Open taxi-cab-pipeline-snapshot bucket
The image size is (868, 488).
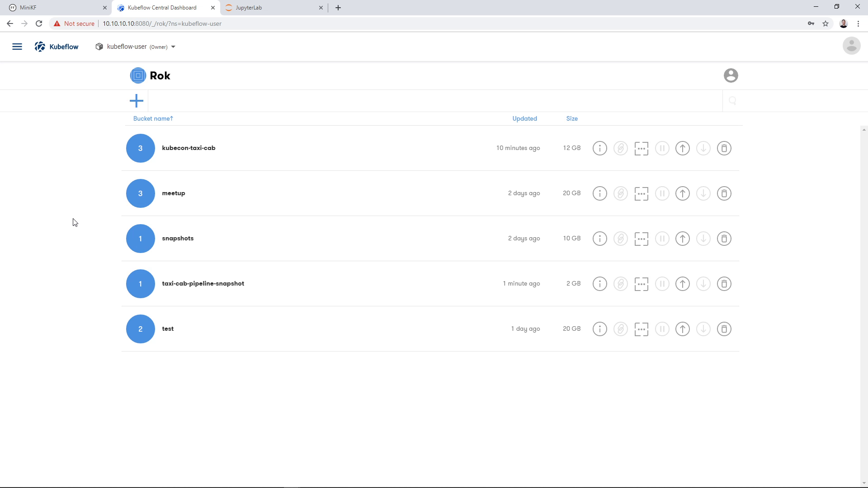point(203,283)
